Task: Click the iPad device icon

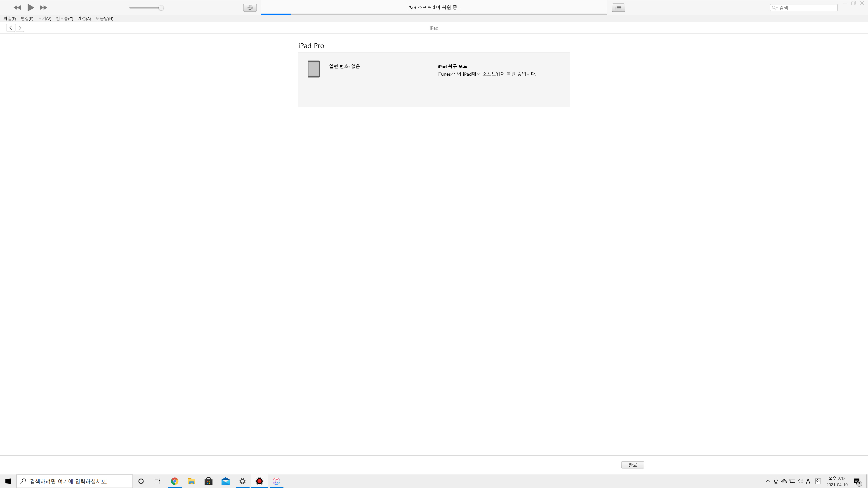Action: click(x=313, y=69)
